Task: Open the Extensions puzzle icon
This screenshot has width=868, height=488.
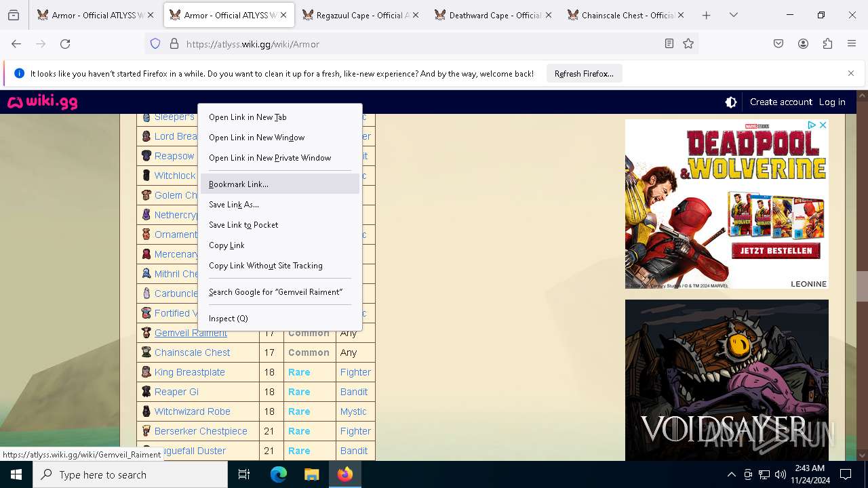Action: click(827, 43)
